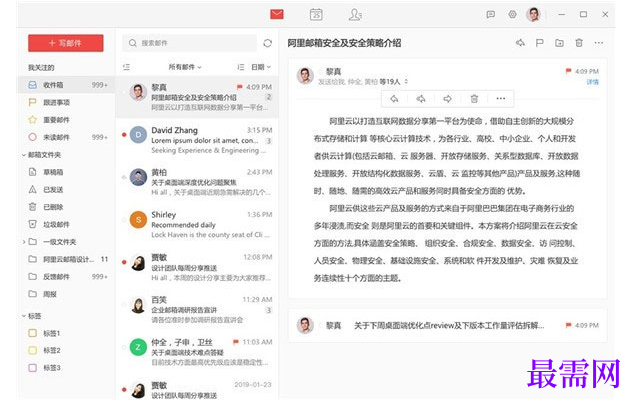Screen dimensions: 639x405
Task: Open more dots in message action bar
Action: (x=501, y=99)
